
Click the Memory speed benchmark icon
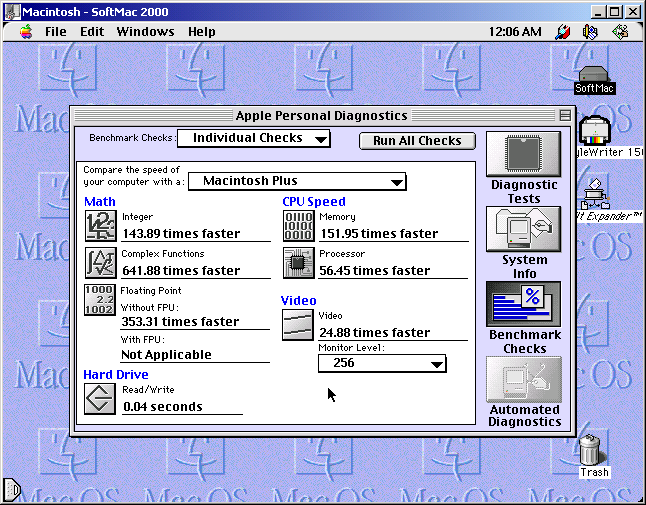[298, 226]
